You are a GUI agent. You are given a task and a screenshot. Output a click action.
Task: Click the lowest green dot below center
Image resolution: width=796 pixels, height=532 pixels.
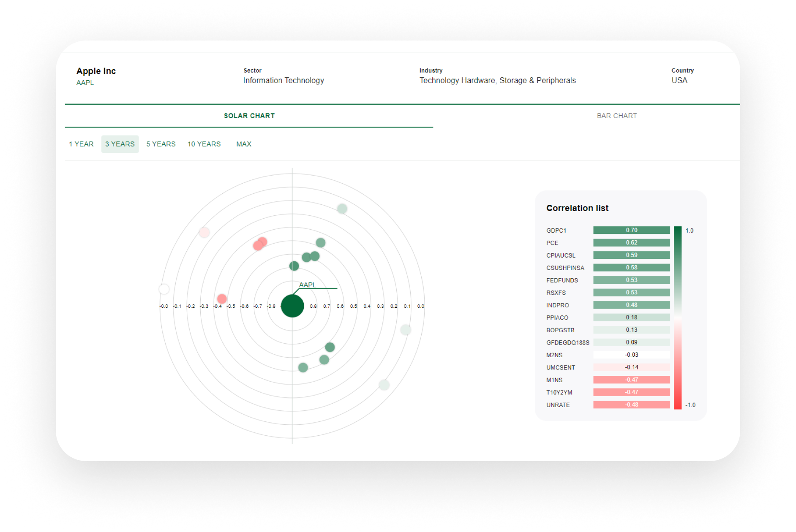pyautogui.click(x=303, y=367)
